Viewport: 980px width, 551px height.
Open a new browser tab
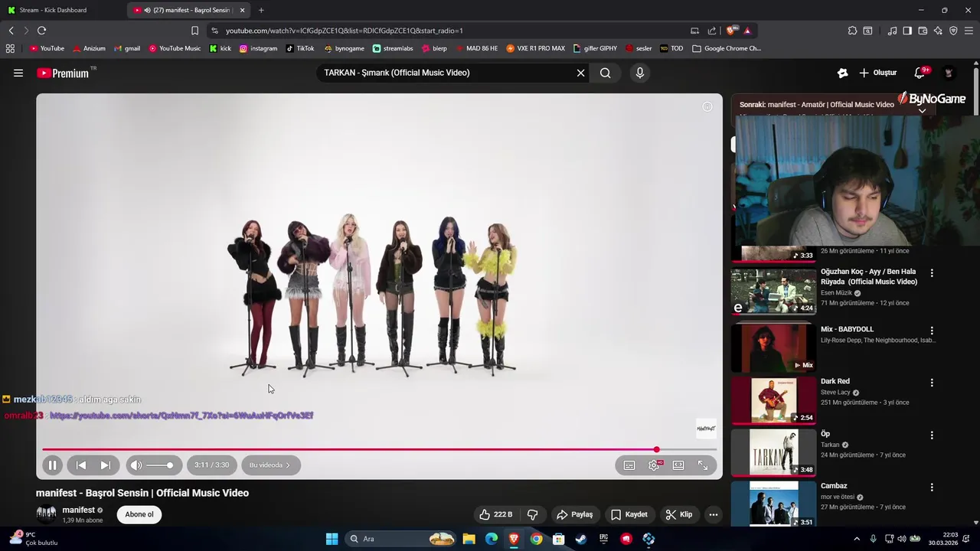(x=261, y=10)
